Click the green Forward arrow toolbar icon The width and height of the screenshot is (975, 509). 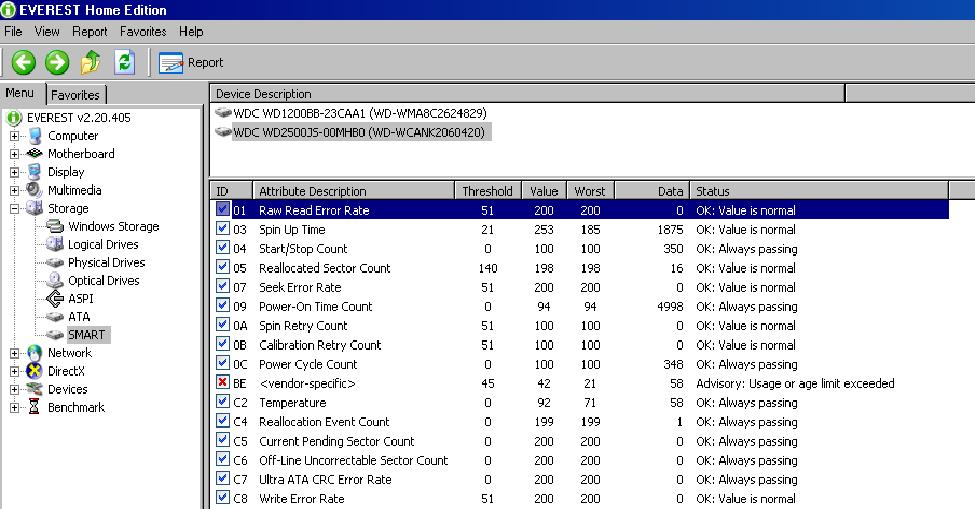pyautogui.click(x=57, y=62)
